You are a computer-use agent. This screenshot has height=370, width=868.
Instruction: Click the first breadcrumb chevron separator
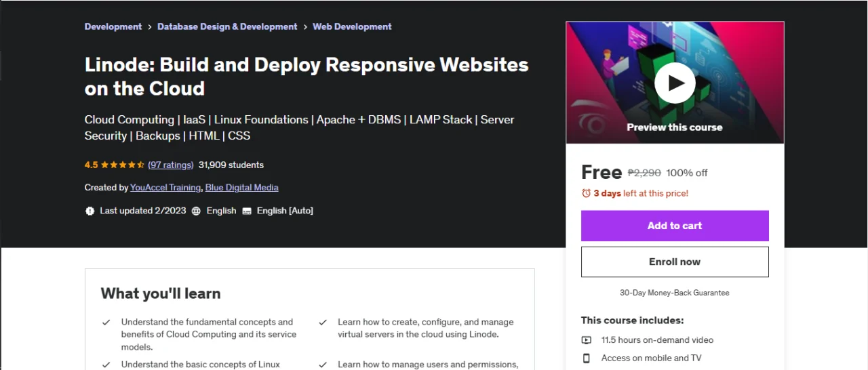coord(150,26)
